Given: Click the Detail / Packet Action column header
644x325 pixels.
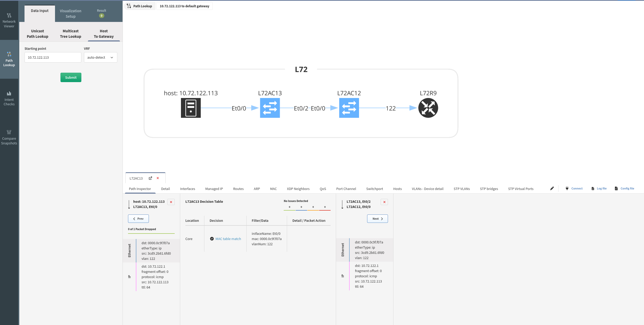Looking at the screenshot, I should pos(309,220).
